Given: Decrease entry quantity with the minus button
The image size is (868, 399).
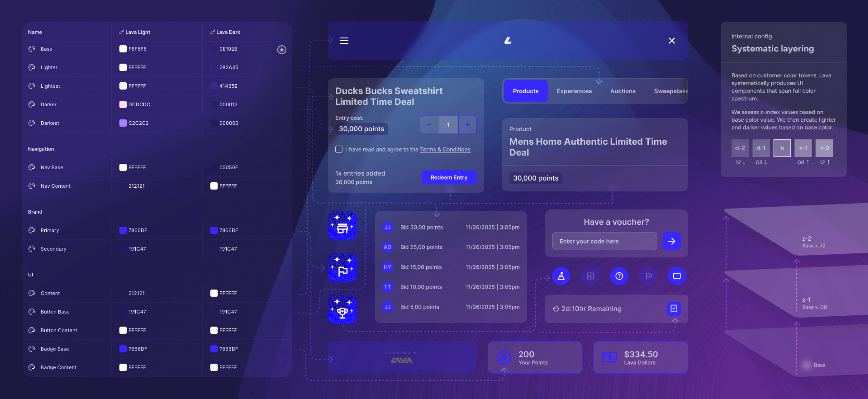Looking at the screenshot, I should 429,124.
